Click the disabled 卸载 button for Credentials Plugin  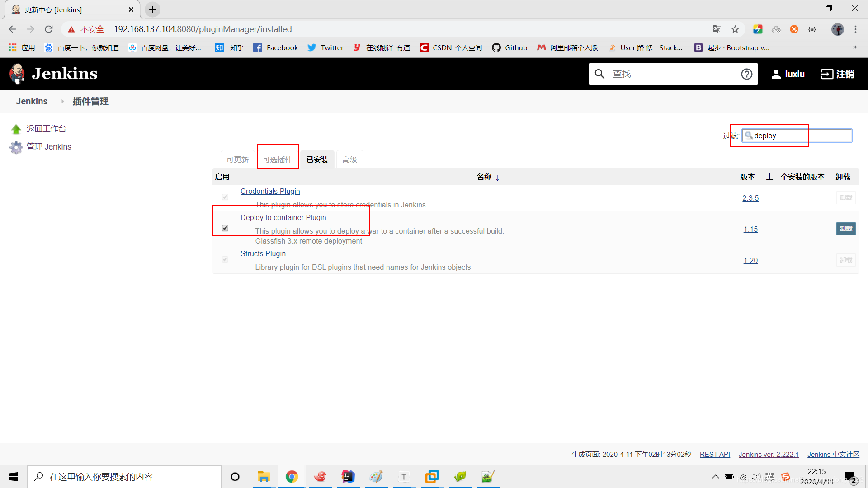(x=846, y=197)
